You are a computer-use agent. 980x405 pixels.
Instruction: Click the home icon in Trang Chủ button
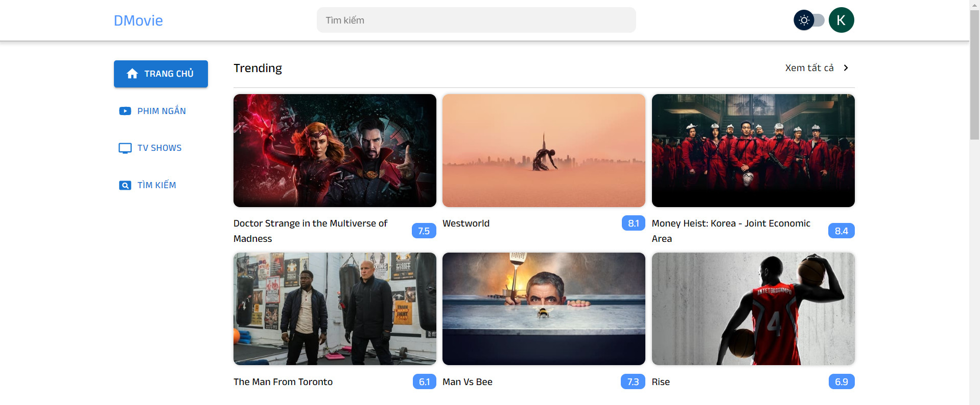pos(132,74)
